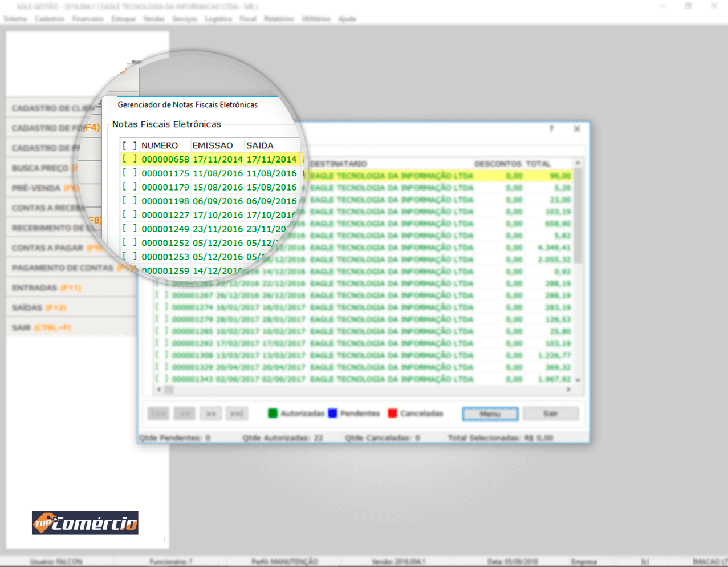Select the checkbox for nota 000001175
The height and width of the screenshot is (567, 728).
coord(129,173)
